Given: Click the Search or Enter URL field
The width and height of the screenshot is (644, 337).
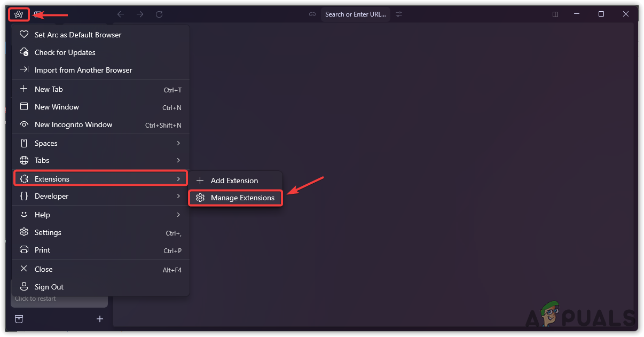Looking at the screenshot, I should (355, 14).
